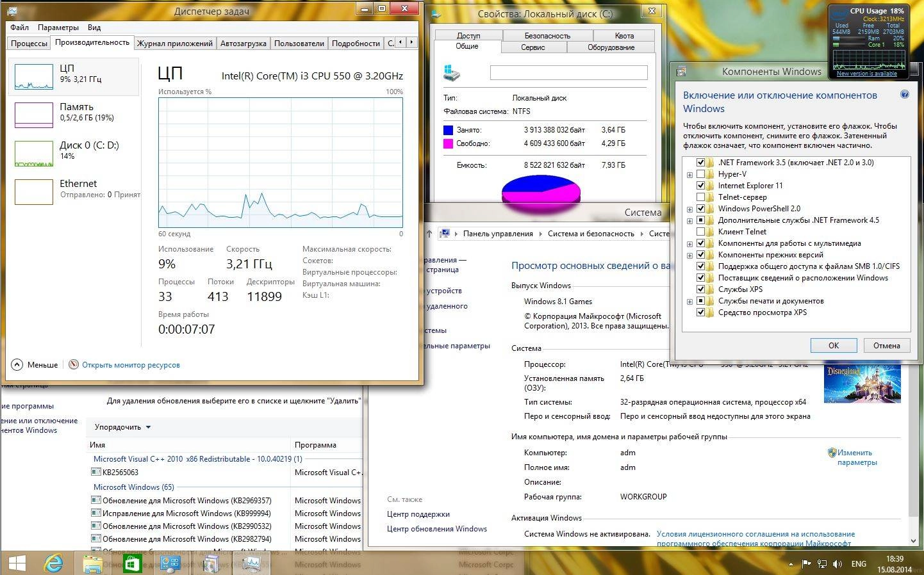This screenshot has height=575, width=924.
Task: Expand Дополнительные службы .NET Framework 4.5 node
Action: pyautogui.click(x=689, y=221)
